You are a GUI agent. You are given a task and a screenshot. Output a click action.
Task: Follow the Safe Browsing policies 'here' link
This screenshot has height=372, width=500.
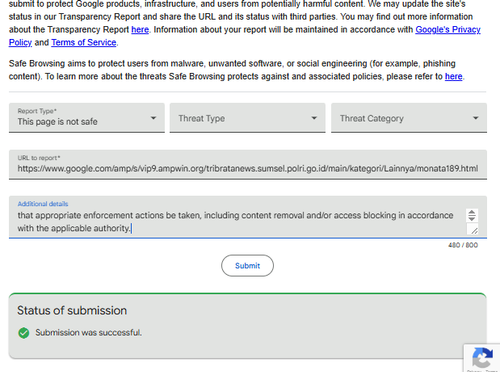(x=454, y=76)
